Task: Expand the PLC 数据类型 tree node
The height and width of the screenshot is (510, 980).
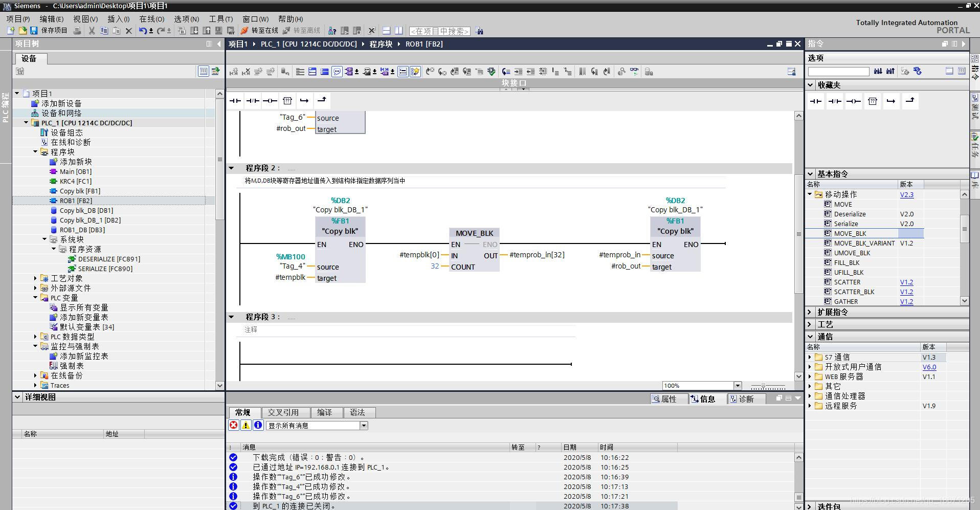Action: pos(35,337)
